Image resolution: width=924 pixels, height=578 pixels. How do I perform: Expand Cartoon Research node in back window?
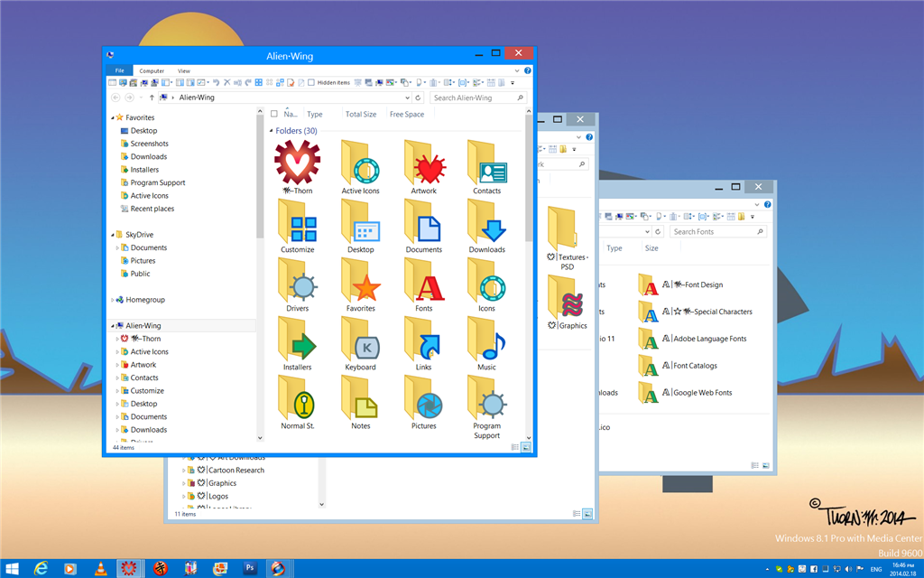pyautogui.click(x=184, y=471)
